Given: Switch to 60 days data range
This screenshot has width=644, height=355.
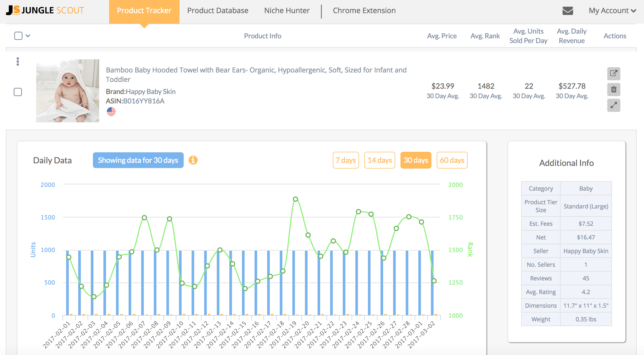Looking at the screenshot, I should coord(452,160).
